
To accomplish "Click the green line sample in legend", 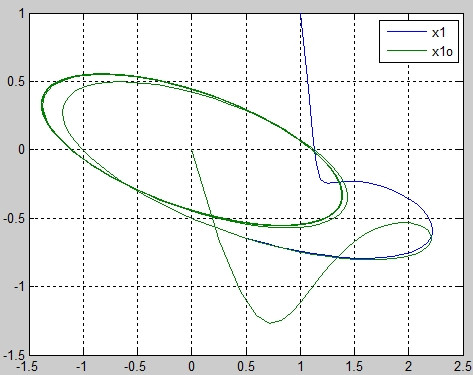I will [x=407, y=51].
